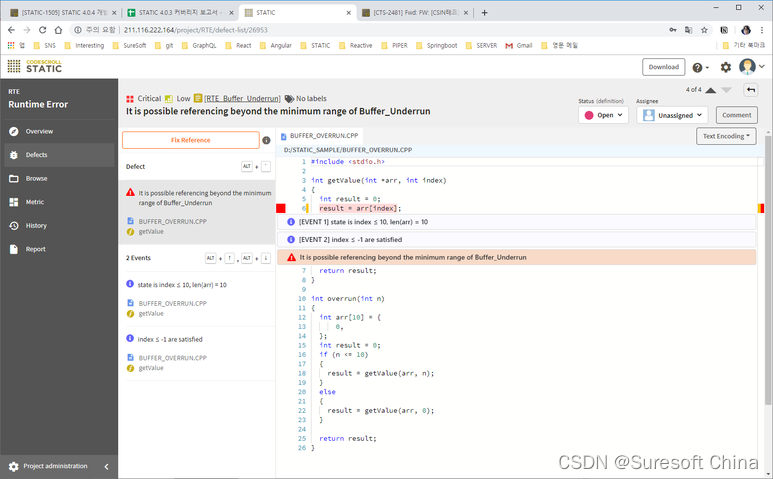
Task: Click the Comment button
Action: click(737, 115)
